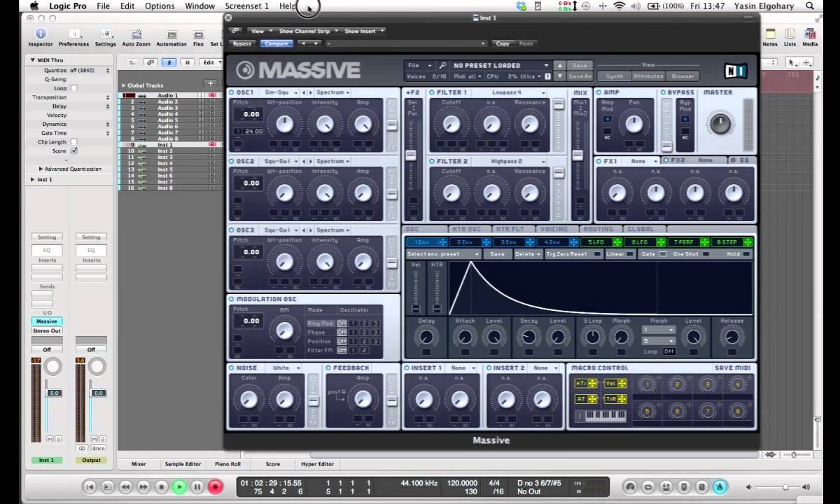
Task: Click the red record transport button
Action: point(216,486)
